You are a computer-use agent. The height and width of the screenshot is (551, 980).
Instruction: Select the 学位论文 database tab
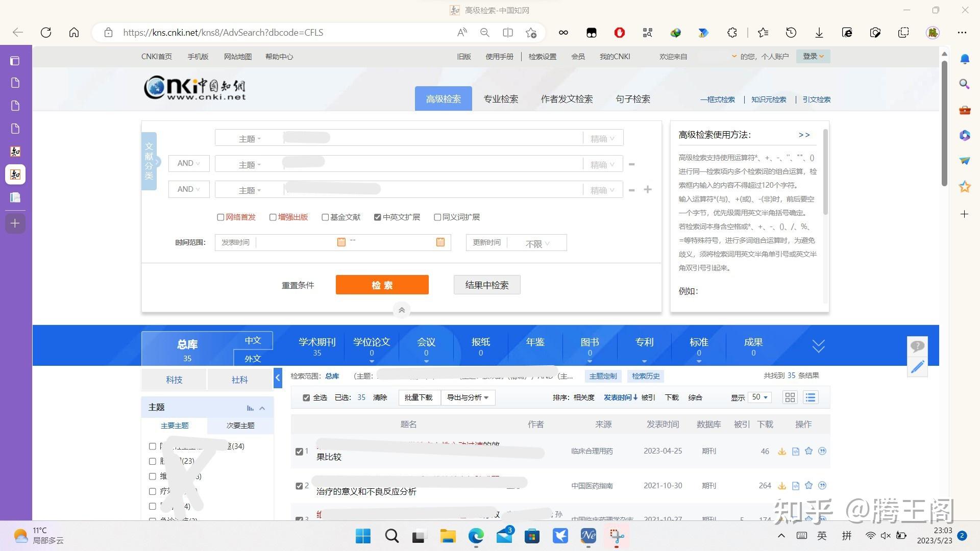[x=372, y=346]
